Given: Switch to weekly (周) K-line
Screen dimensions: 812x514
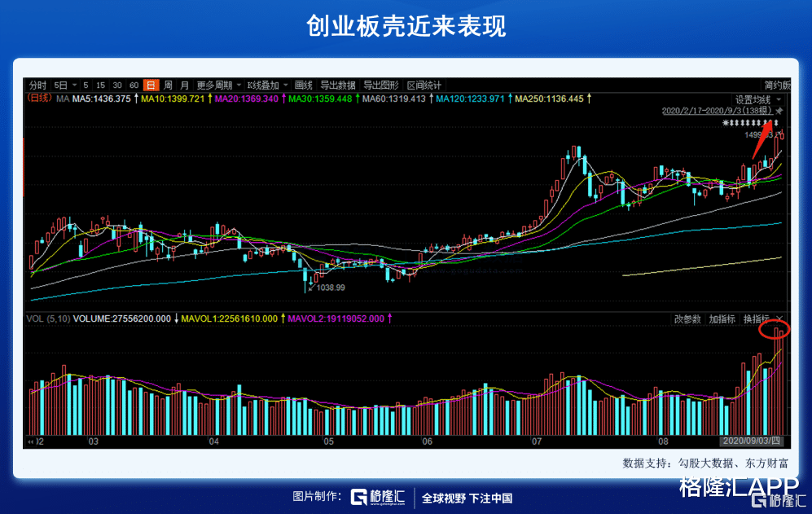Looking at the screenshot, I should click(x=168, y=85).
